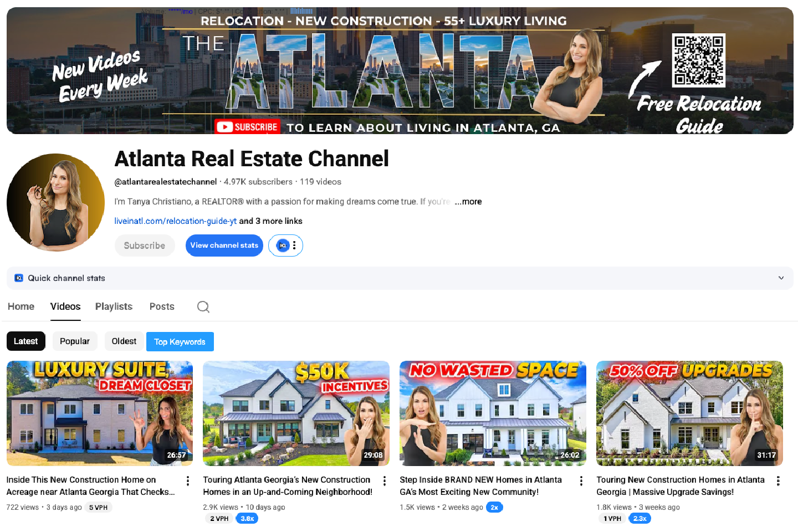Screen dimensions: 798x532
Task: Click the '1 VPH' badge
Action: click(612, 519)
